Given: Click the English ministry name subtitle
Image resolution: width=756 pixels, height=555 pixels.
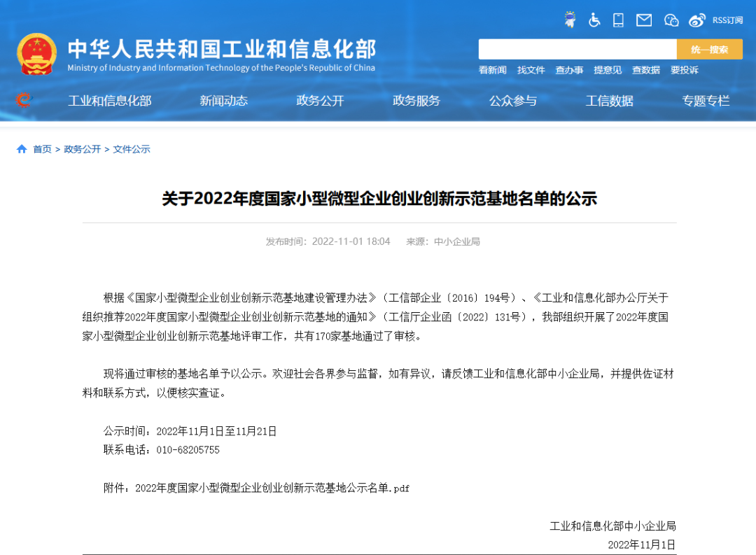Looking at the screenshot, I should [221, 68].
